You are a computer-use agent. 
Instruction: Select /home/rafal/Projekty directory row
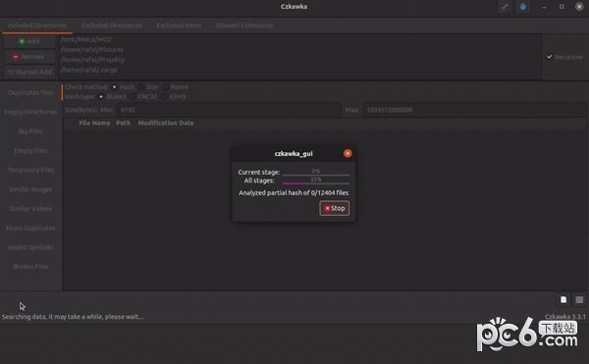point(299,60)
